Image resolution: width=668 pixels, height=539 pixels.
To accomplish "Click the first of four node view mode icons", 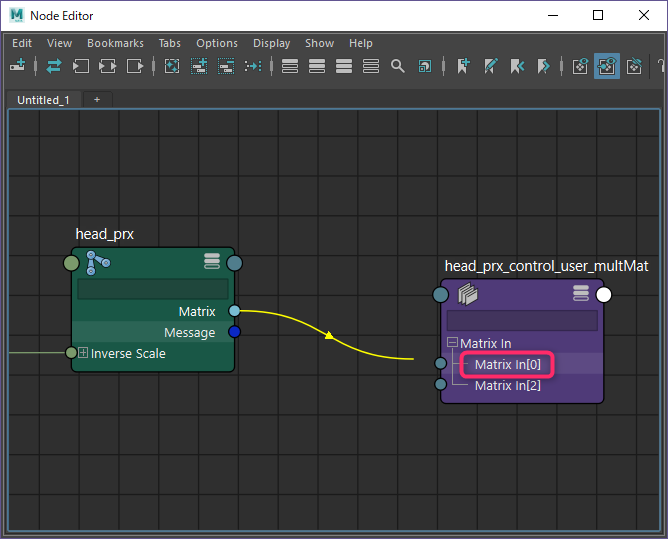I will pos(290,66).
